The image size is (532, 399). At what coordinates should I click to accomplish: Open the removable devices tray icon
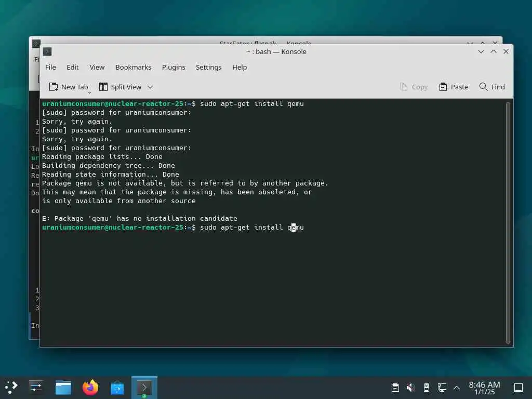[x=427, y=388]
